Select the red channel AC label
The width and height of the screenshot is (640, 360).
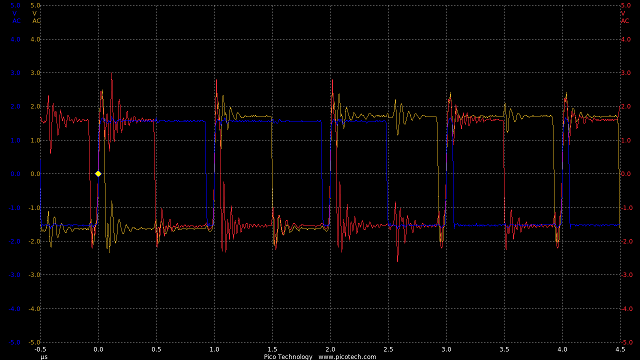(625, 21)
